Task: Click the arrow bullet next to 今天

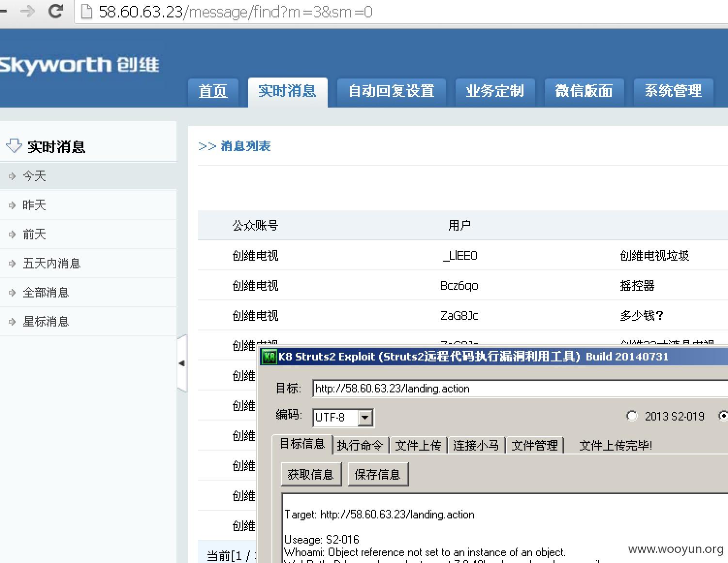Action: [12, 176]
